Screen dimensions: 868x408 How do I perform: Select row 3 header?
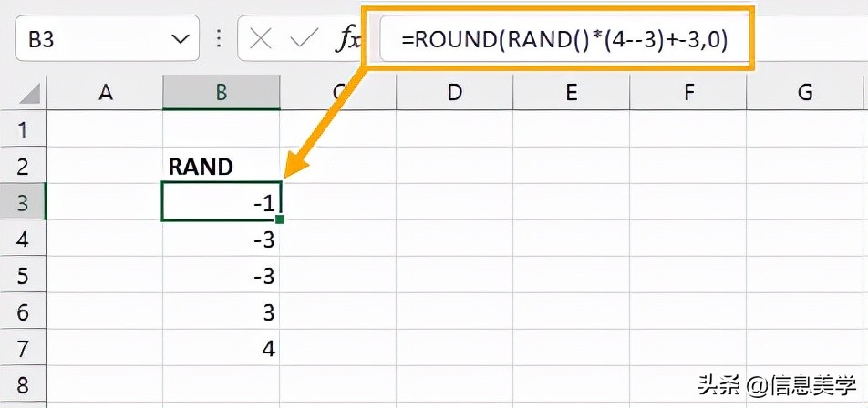(23, 202)
